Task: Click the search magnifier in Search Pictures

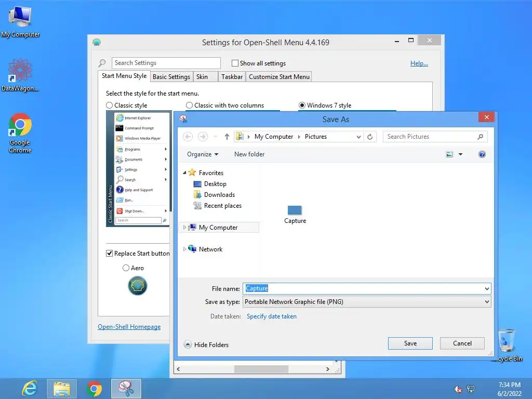Action: (x=481, y=137)
